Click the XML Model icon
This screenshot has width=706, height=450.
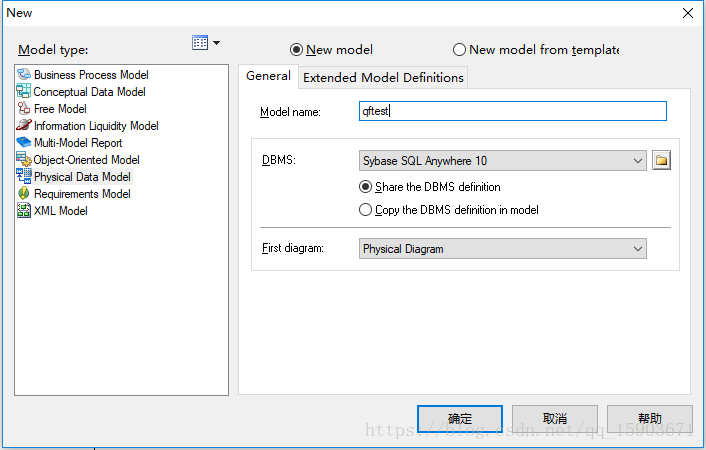(x=24, y=210)
